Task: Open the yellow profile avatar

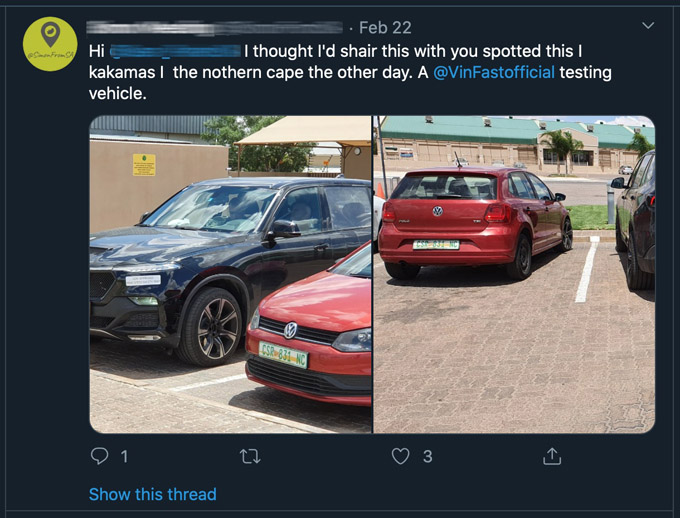Action: coord(50,44)
